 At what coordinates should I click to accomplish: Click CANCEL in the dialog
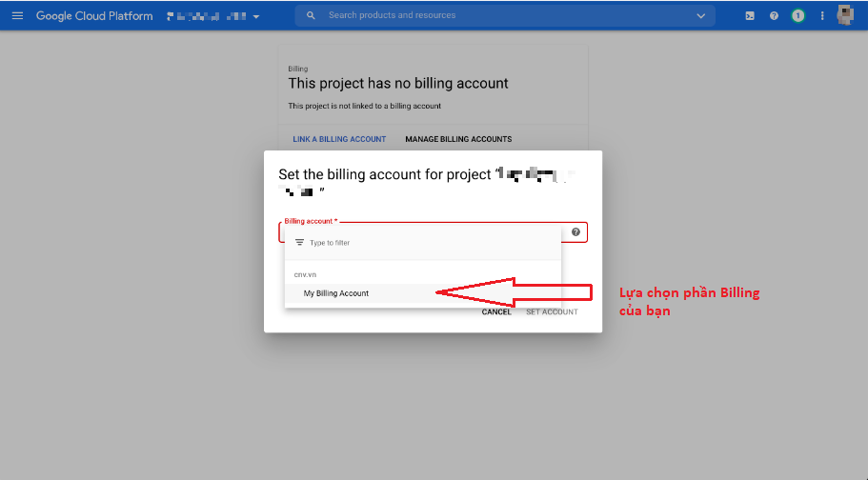tap(496, 312)
